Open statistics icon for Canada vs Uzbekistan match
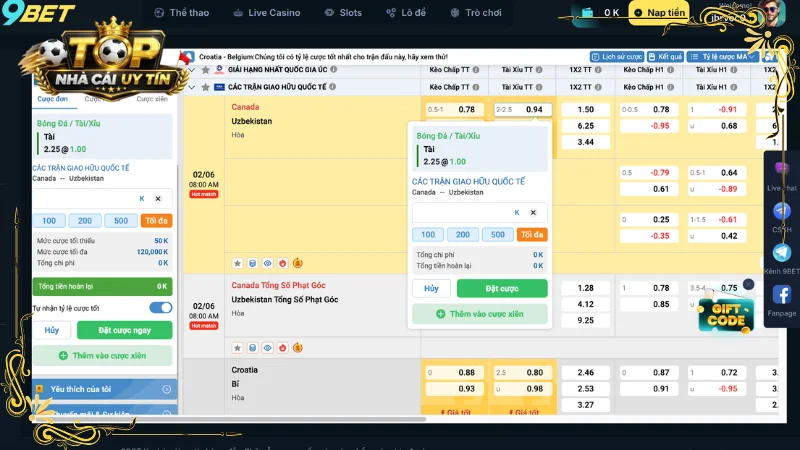The image size is (800, 450). (252, 263)
